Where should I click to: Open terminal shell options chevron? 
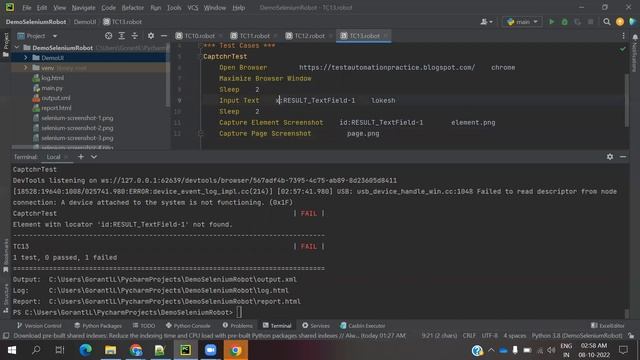click(x=94, y=157)
